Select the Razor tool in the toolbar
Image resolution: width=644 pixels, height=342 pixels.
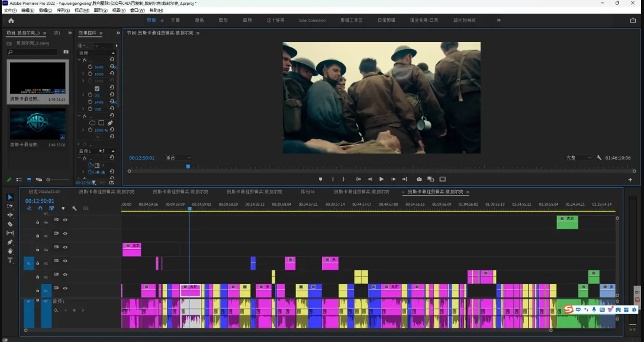10,224
